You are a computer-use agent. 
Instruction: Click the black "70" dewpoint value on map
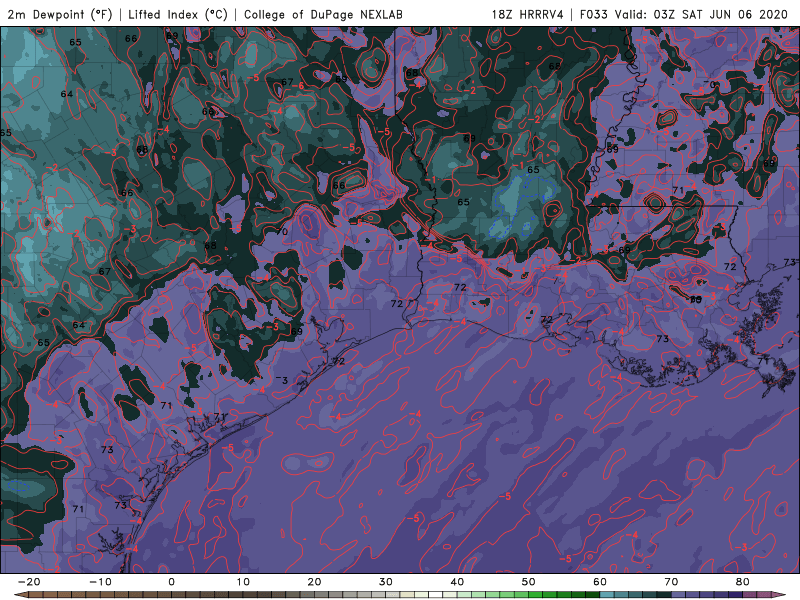282,232
